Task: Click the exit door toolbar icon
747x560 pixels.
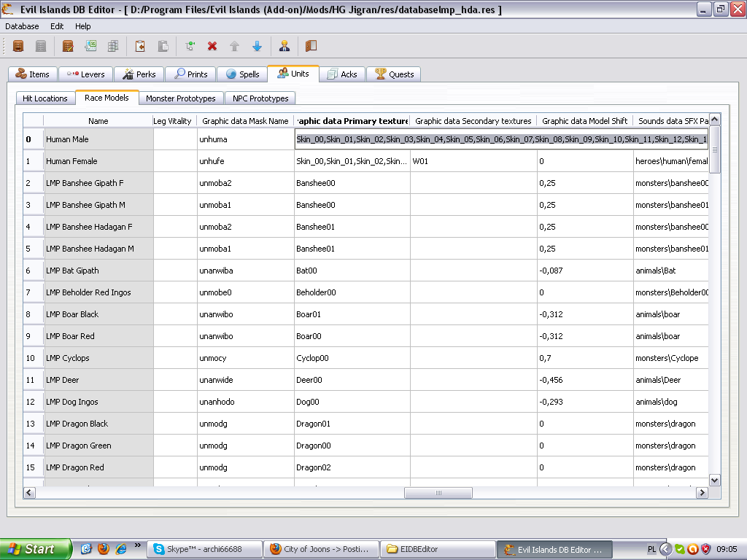Action: coord(311,46)
